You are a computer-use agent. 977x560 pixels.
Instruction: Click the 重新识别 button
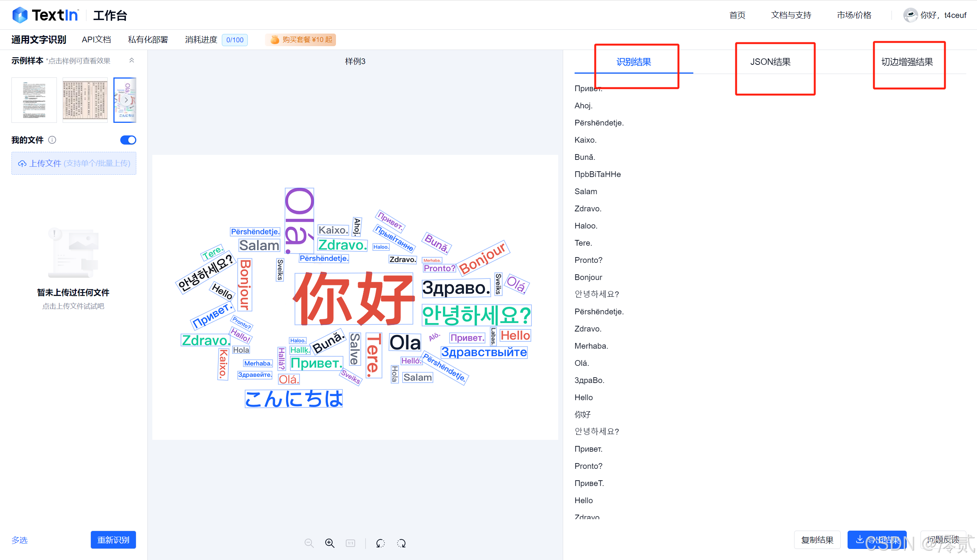coord(113,540)
